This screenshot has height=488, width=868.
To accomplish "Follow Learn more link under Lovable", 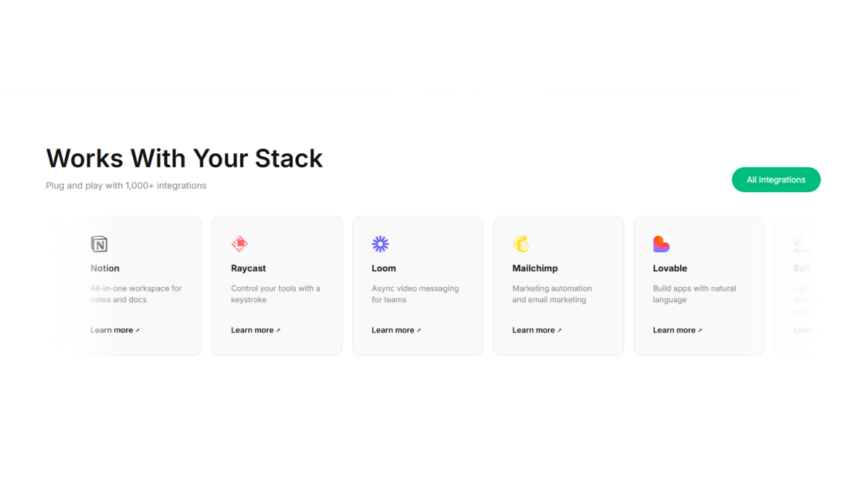I will tap(677, 330).
